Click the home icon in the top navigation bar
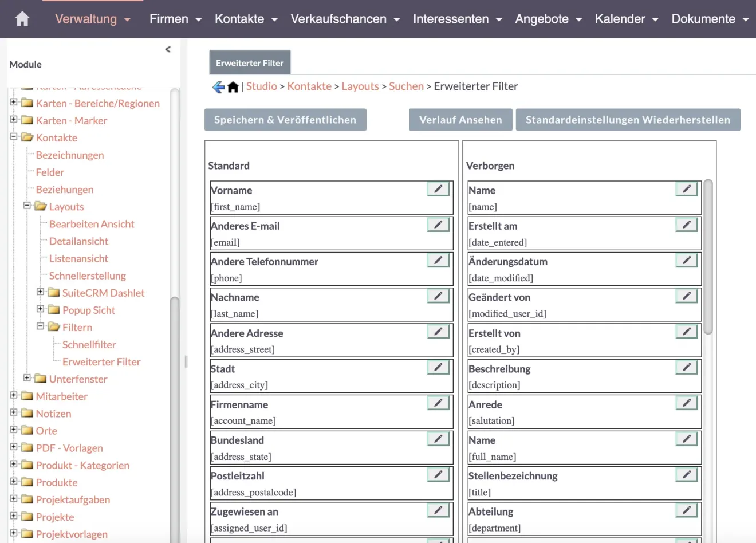Image resolution: width=756 pixels, height=543 pixels. coord(21,18)
